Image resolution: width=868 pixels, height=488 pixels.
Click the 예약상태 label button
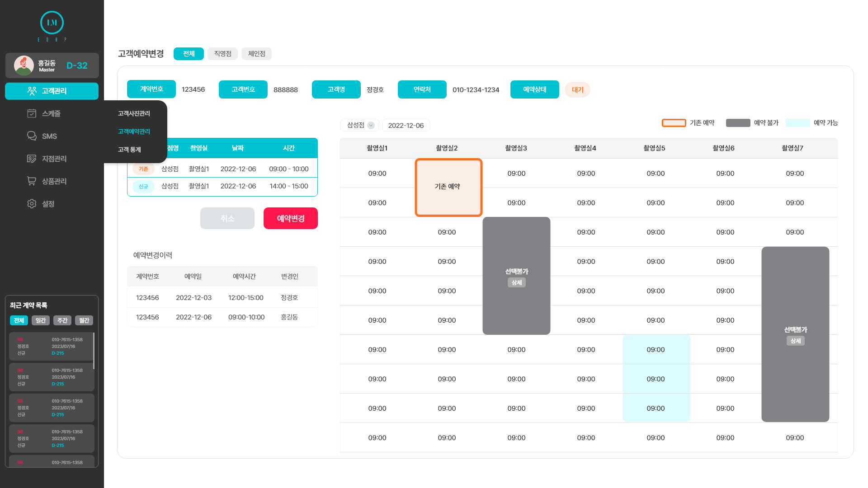click(535, 89)
